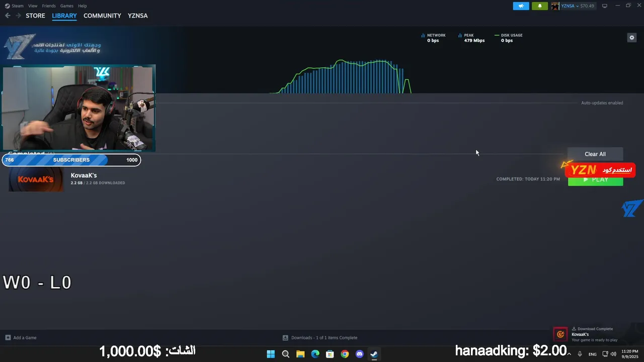Open the Help menu

coord(83,6)
